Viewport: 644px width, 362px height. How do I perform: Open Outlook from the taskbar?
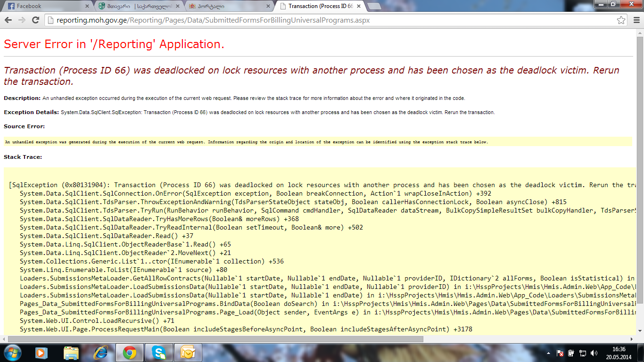coord(188,353)
